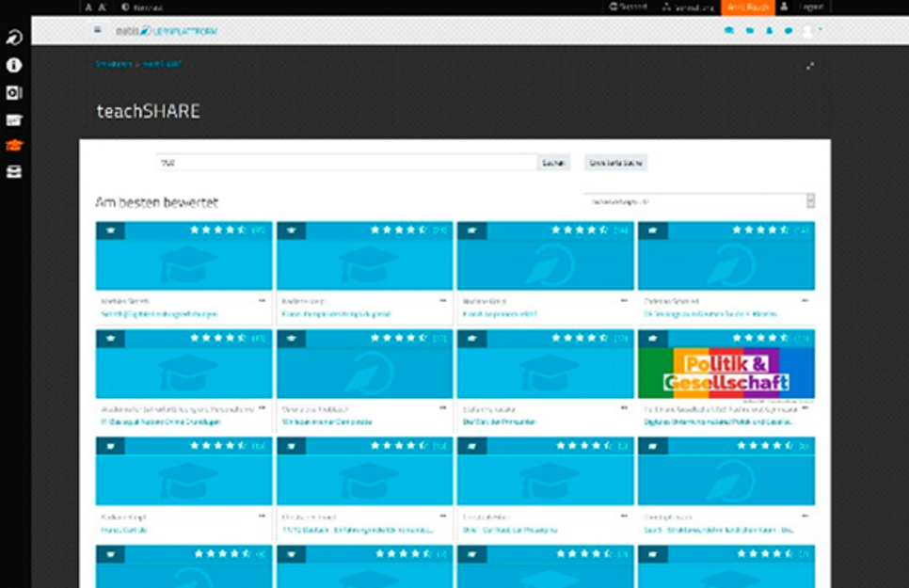Select the orange graduation cap sidebar icon
The image size is (909, 588).
tap(14, 146)
